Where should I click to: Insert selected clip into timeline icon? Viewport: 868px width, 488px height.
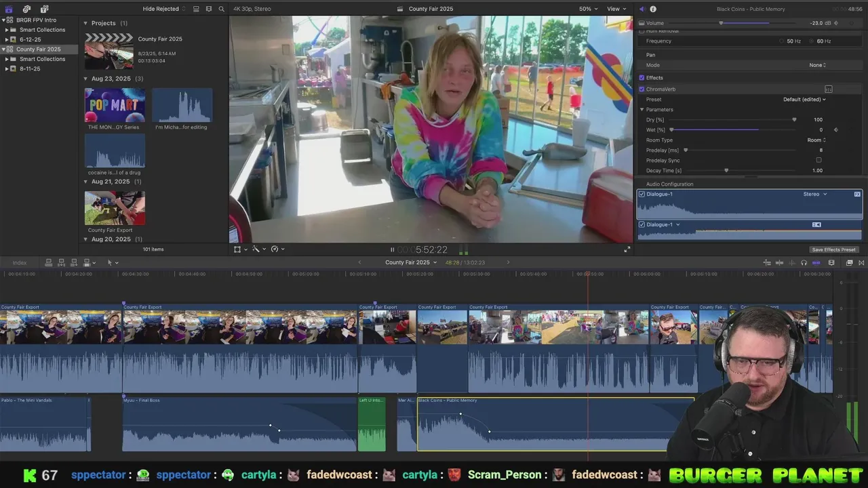coord(61,262)
